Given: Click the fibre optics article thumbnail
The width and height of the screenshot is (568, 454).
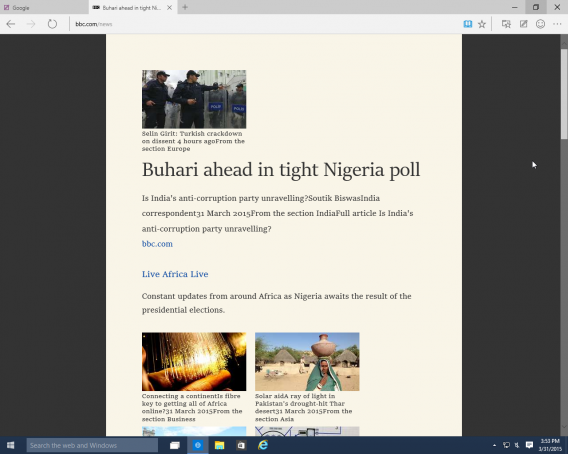Looking at the screenshot, I should click(194, 362).
